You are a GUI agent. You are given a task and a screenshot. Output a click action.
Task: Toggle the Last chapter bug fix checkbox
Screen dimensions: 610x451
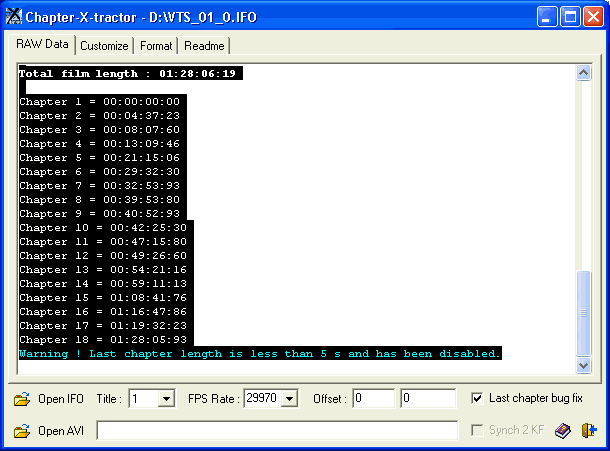pyautogui.click(x=477, y=398)
